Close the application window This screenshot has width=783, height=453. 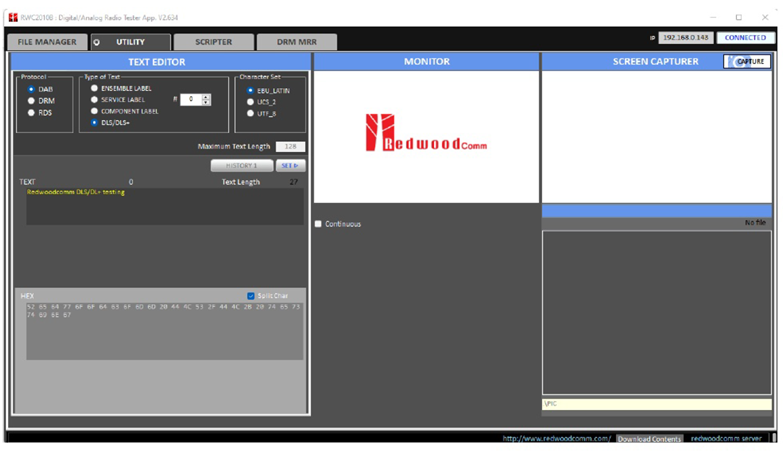pyautogui.click(x=765, y=17)
